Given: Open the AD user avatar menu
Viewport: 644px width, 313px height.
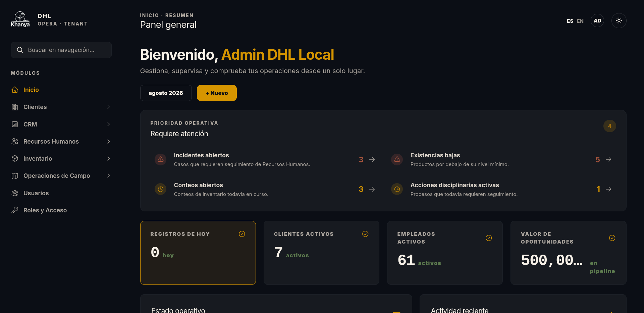Looking at the screenshot, I should 597,21.
